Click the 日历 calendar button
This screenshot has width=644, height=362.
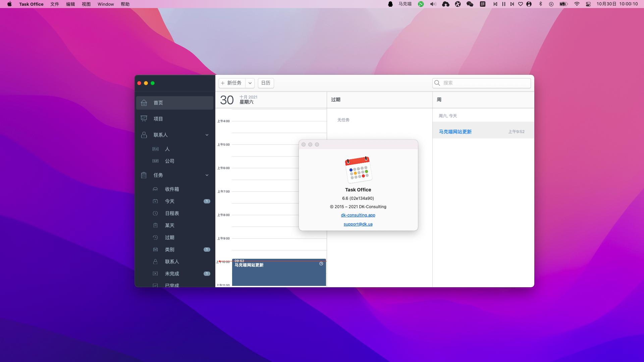pos(266,83)
